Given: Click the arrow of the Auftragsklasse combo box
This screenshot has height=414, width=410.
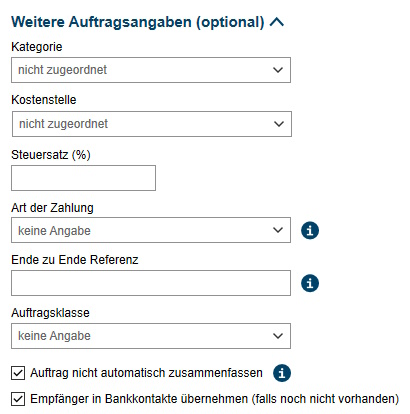Looking at the screenshot, I should 278,336.
